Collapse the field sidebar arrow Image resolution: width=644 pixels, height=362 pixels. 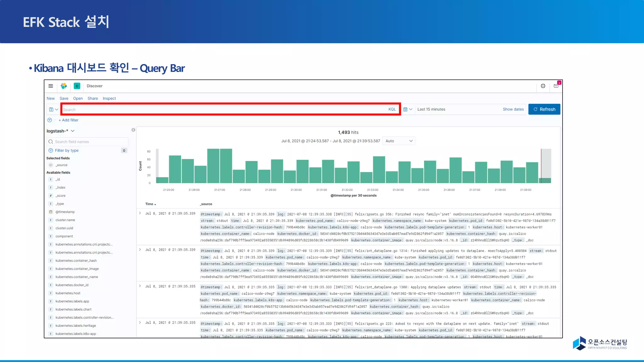[133, 130]
